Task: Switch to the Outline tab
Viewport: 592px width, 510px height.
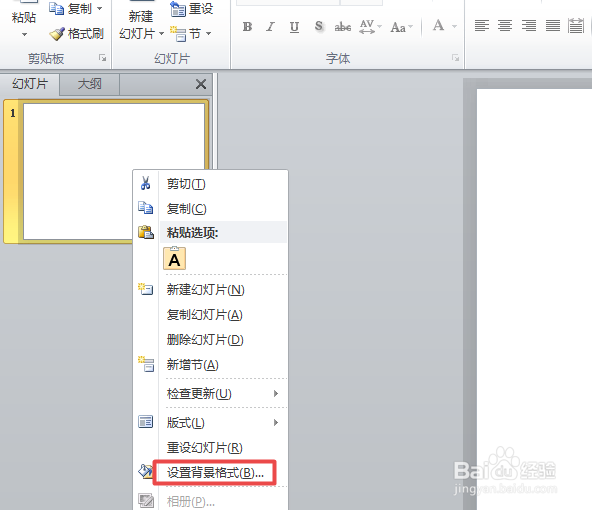Action: (x=89, y=84)
